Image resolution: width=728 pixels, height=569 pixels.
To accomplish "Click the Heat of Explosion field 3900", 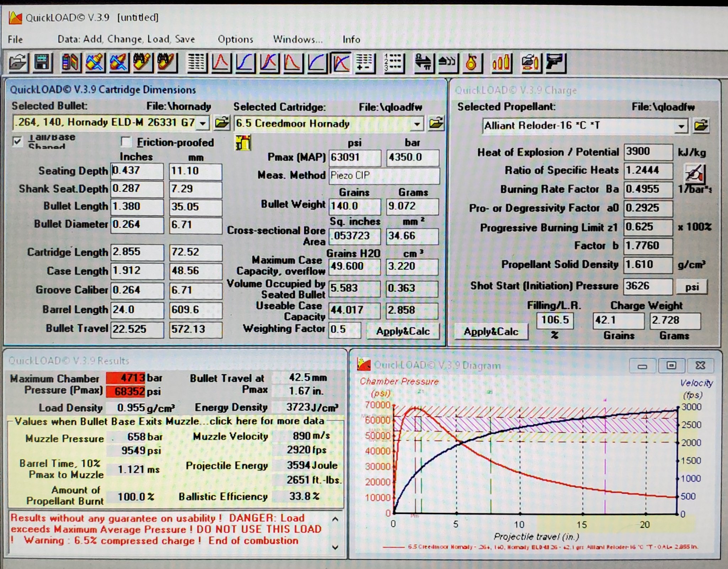I will 648,152.
